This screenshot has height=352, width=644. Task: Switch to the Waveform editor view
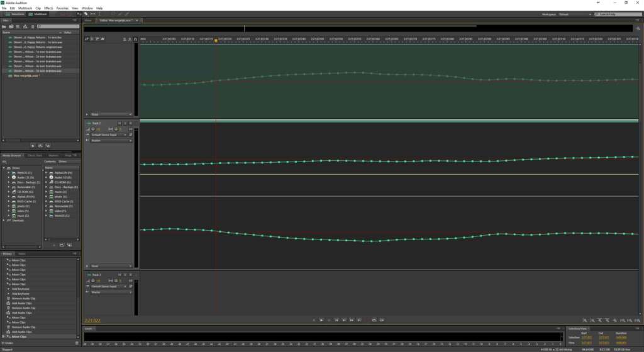pos(15,14)
